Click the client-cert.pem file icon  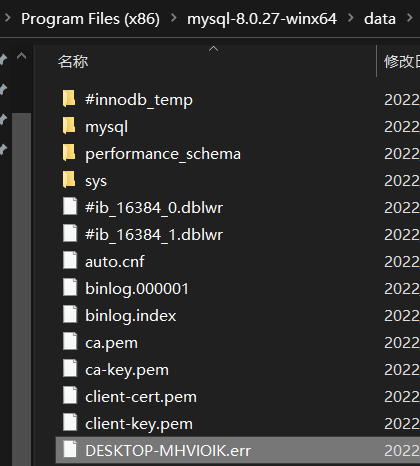coord(70,396)
